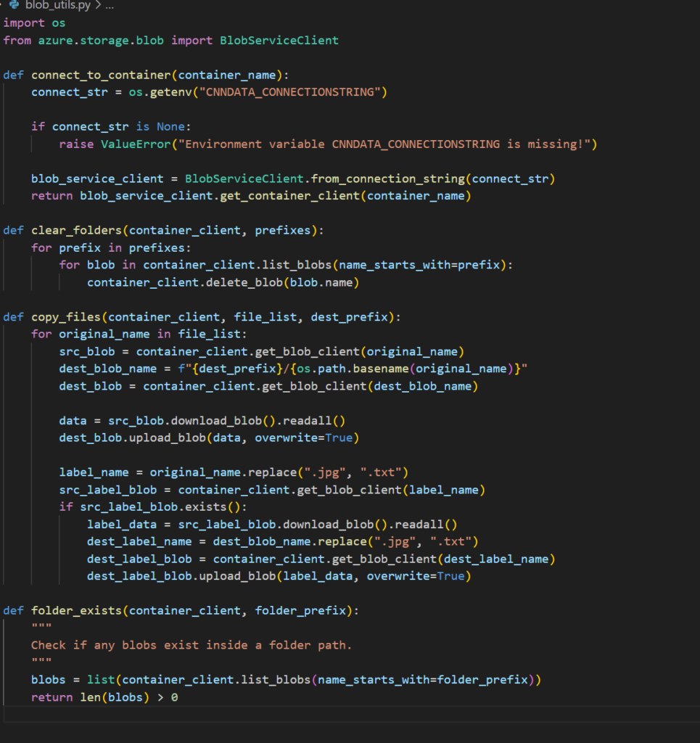Click 'data' variable in 'data = src_blob' line
This screenshot has height=743, width=700.
tap(73, 421)
